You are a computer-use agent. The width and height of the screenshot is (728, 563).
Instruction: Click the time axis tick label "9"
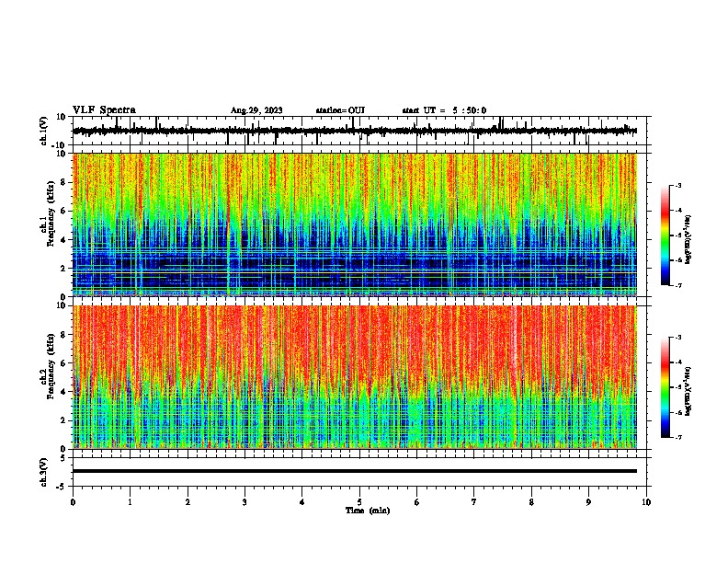click(x=588, y=502)
